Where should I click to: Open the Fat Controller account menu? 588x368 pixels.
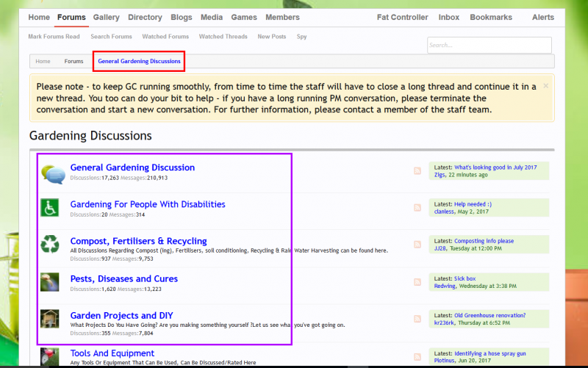pyautogui.click(x=402, y=17)
